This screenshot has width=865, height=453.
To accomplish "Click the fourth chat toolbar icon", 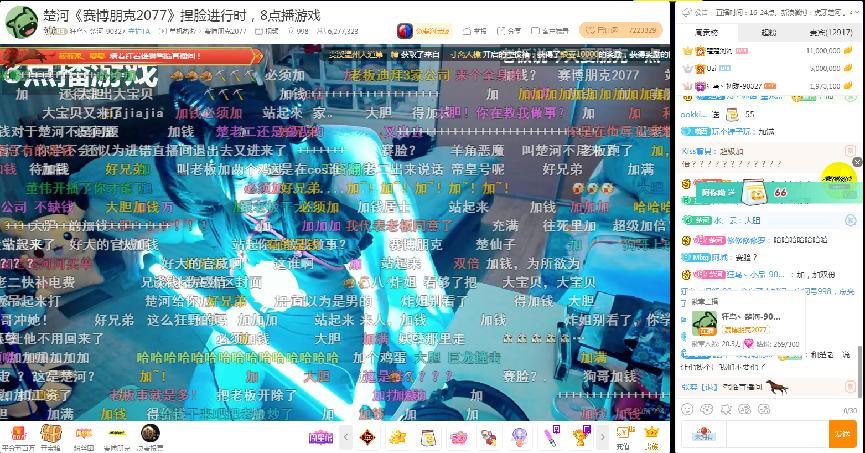I will tap(745, 409).
